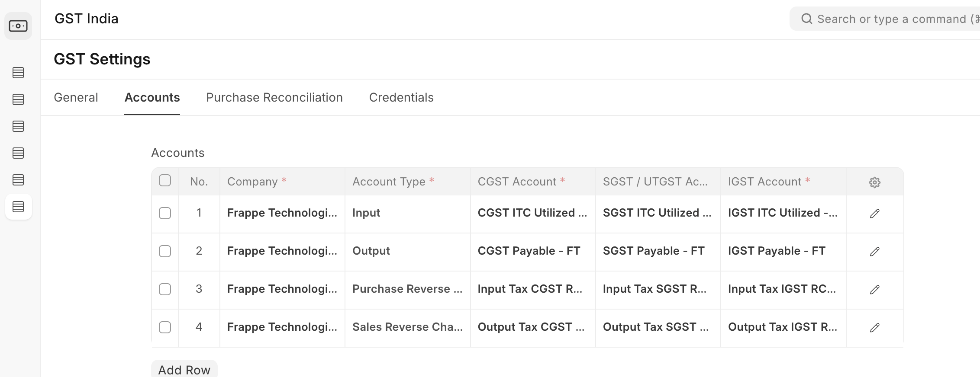
Task: Switch to the General tab
Action: click(76, 98)
